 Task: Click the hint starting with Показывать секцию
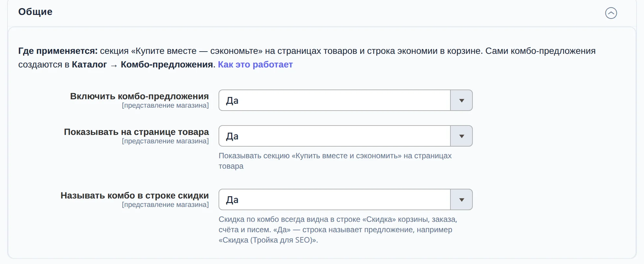[335, 161]
